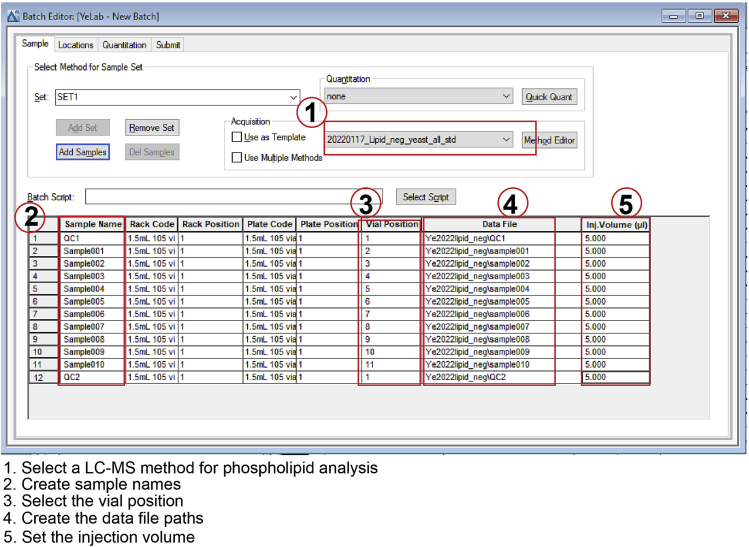Click the Vial Position column header
Screen dimensions: 749x547
coord(390,224)
